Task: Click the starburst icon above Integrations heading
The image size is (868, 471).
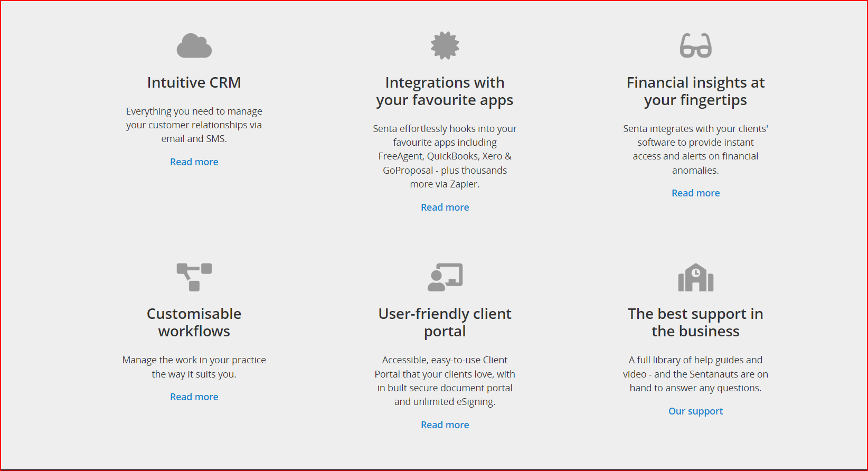Action: click(445, 45)
